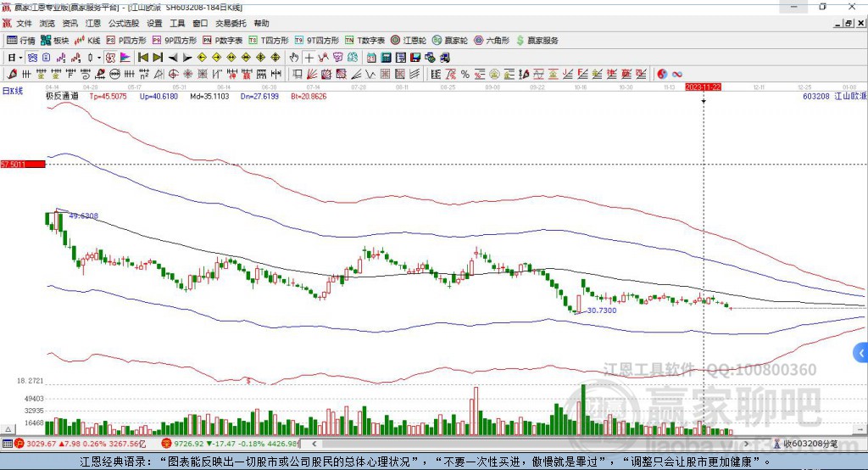Click the 日K线 label
Screen dimensions: 868x470
tap(13, 91)
